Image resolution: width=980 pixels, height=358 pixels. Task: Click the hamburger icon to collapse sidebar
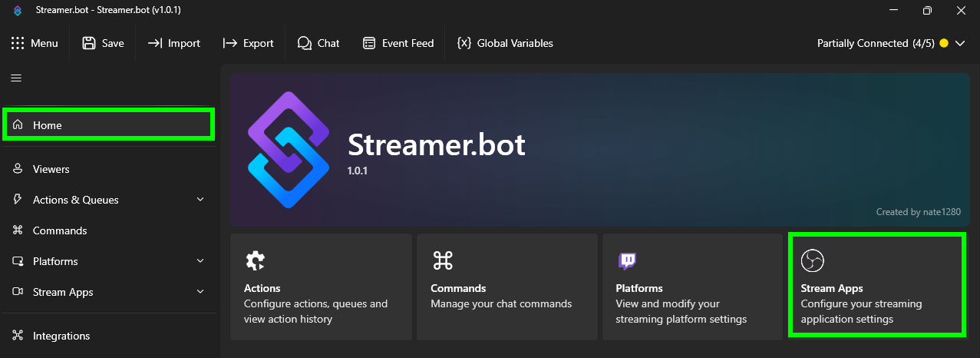click(16, 78)
